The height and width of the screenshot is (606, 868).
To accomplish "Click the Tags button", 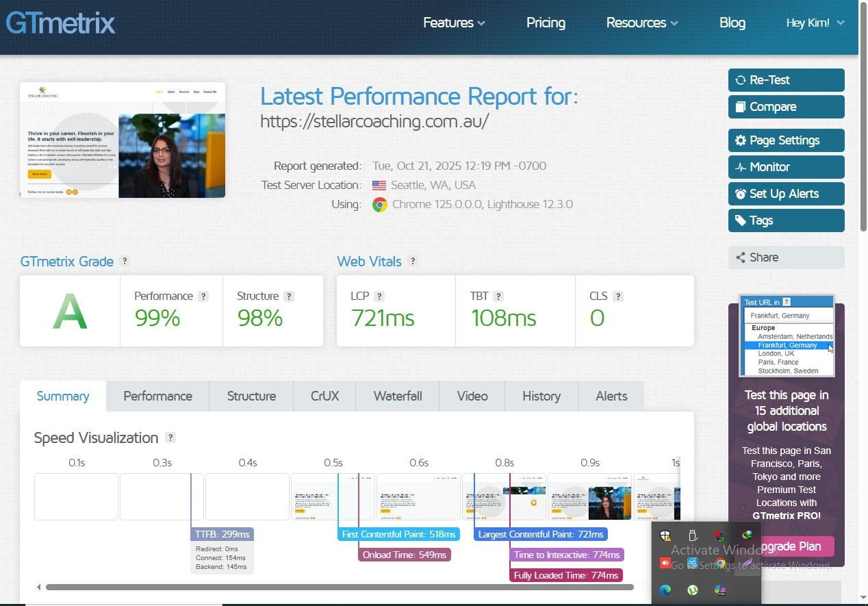I will point(787,220).
